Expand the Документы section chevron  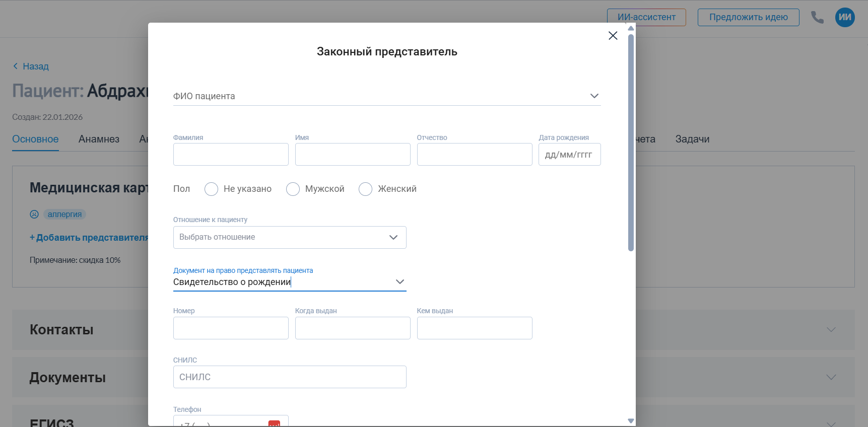(x=831, y=377)
